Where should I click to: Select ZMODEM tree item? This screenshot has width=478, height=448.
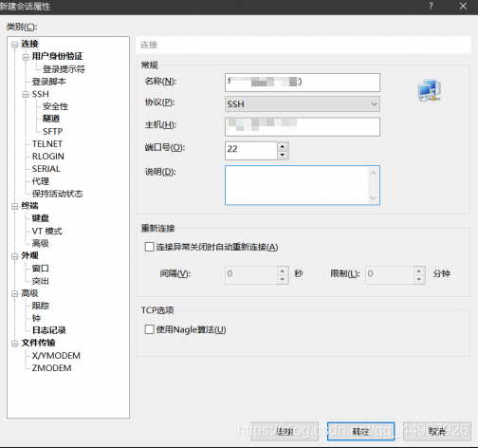click(51, 368)
